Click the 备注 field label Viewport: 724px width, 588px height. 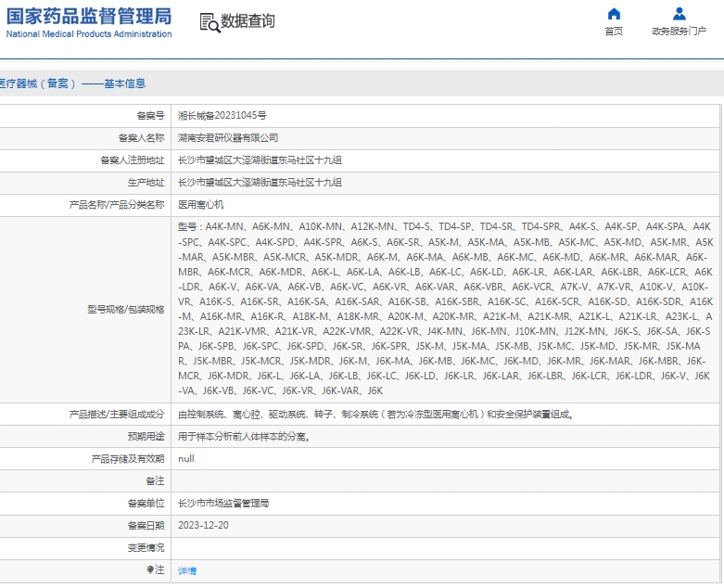pyautogui.click(x=155, y=480)
